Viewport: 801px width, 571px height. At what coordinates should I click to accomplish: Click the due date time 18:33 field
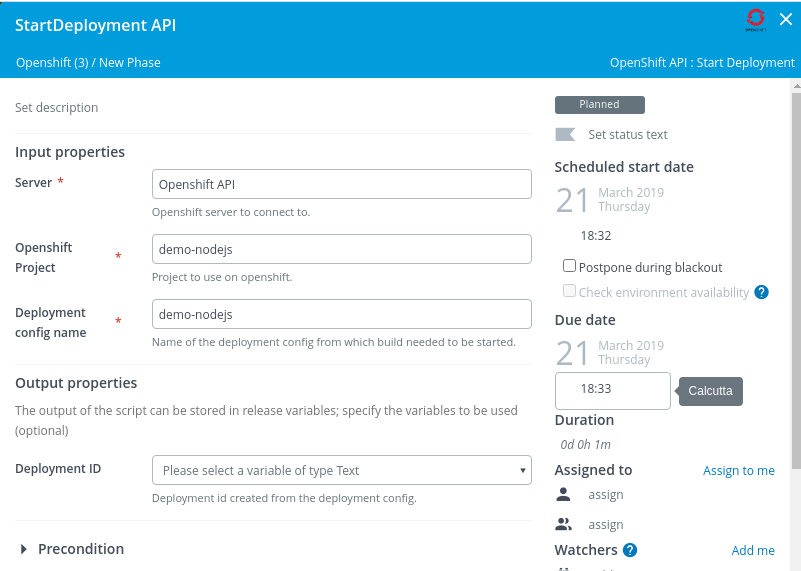[x=612, y=390]
